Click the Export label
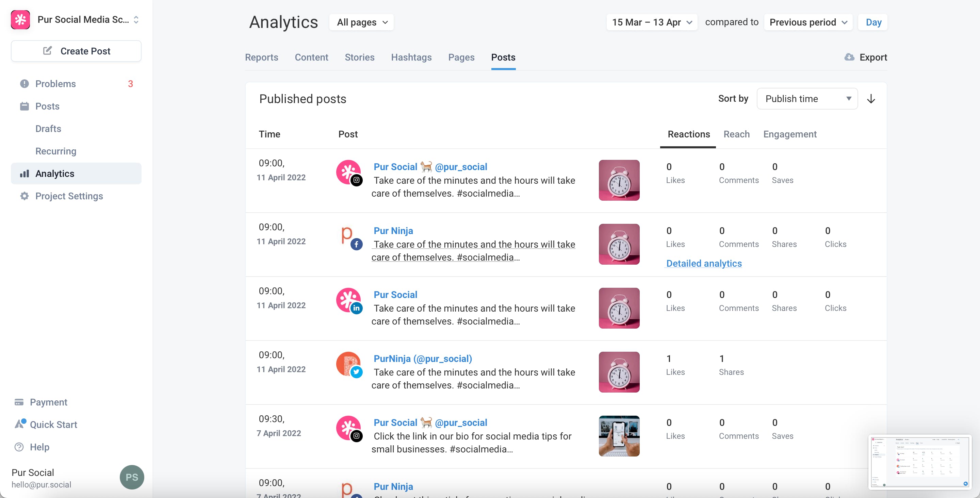The width and height of the screenshot is (980, 498). click(x=873, y=57)
